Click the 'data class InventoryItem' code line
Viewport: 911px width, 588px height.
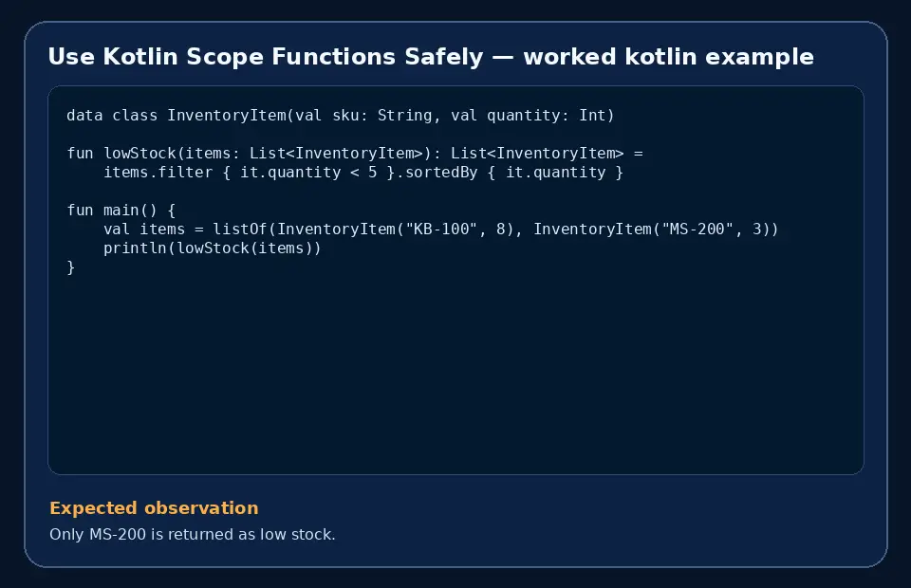click(x=341, y=116)
